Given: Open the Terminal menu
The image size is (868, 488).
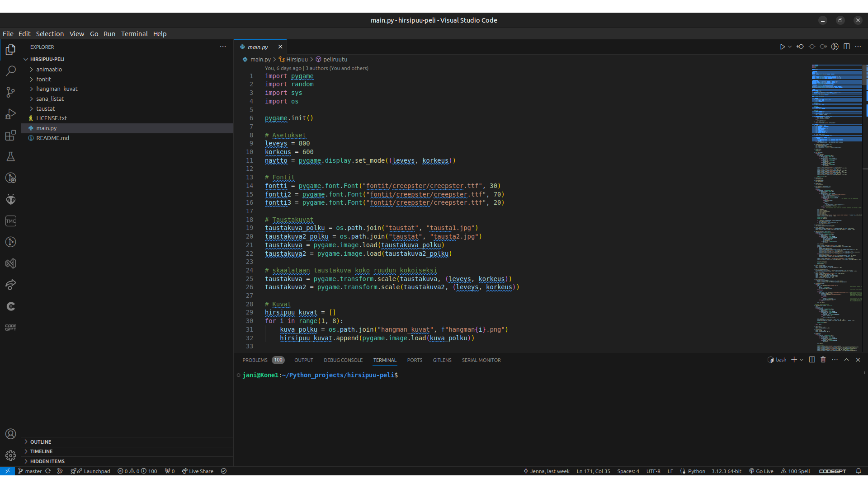Looking at the screenshot, I should 134,34.
